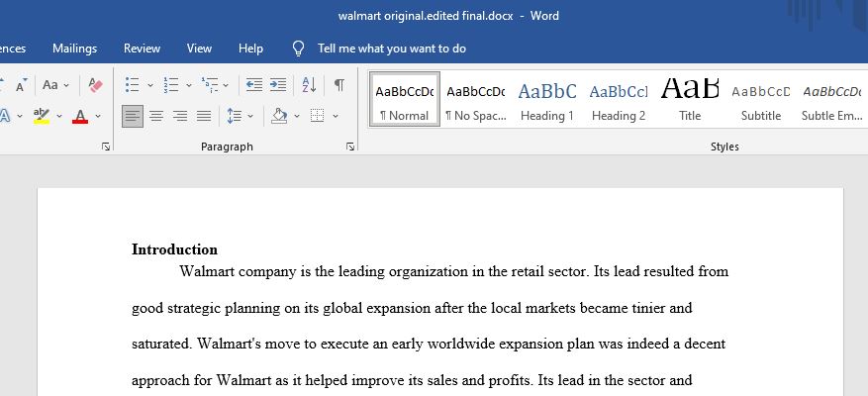
Task: Expand the Multilevel List dropdown
Action: click(x=226, y=85)
